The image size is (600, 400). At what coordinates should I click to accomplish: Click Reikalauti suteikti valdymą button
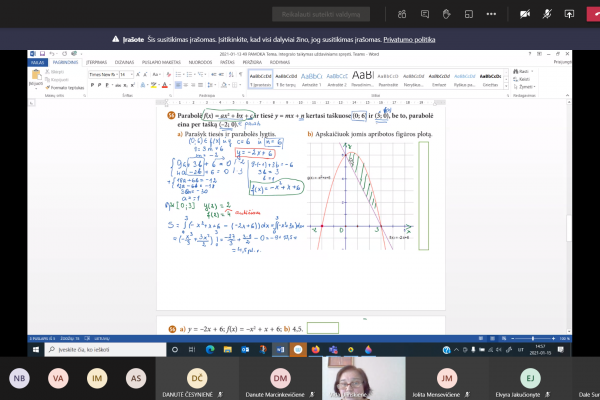321,15
